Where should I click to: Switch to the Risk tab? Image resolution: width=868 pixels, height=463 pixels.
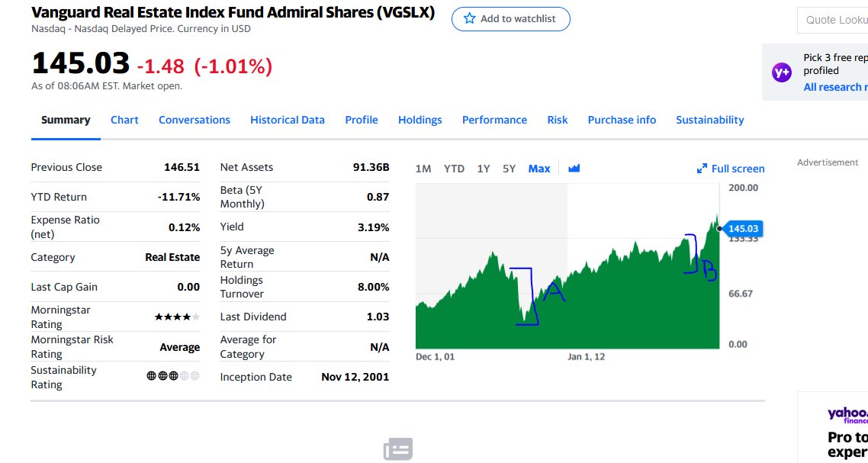(558, 120)
